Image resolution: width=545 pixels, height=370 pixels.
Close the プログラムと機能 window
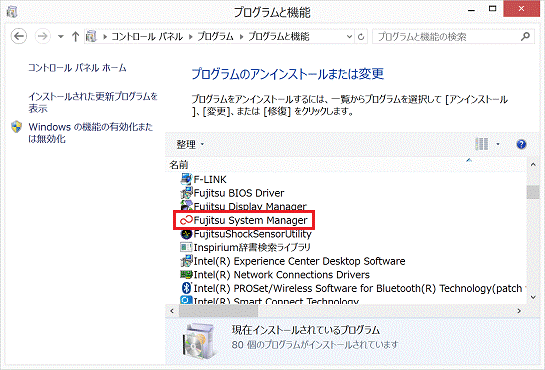point(521,9)
